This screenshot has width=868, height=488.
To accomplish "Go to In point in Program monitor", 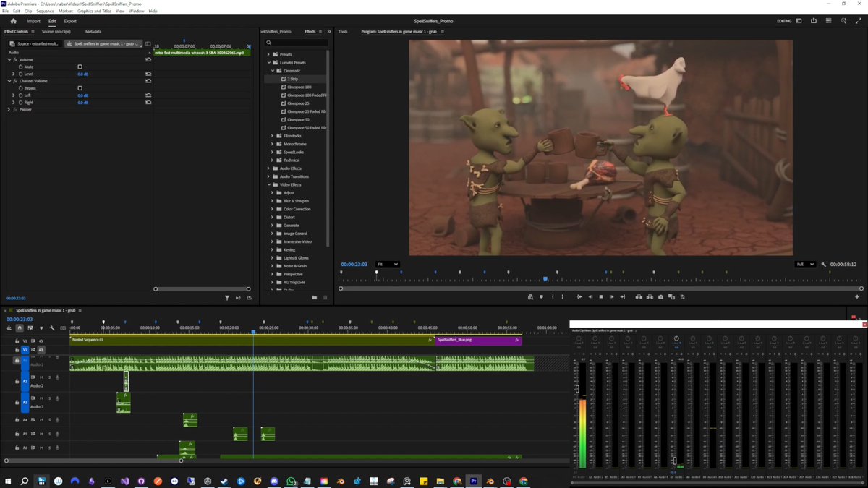I will click(x=579, y=296).
